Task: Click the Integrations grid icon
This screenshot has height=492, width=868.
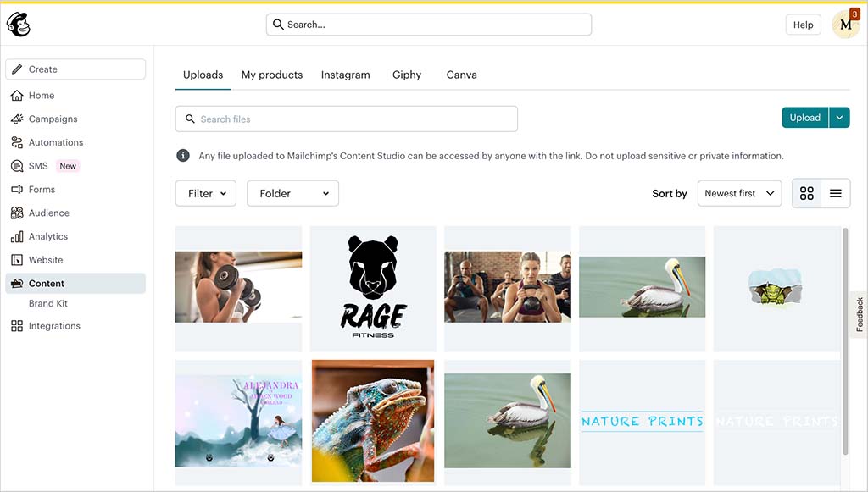Action: 17,326
